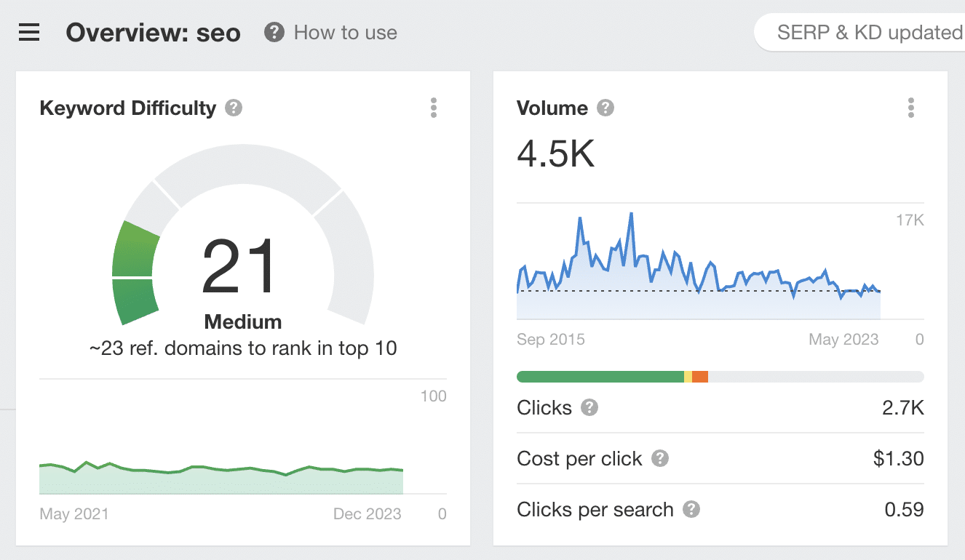Click the Overview: seo page title

click(154, 33)
